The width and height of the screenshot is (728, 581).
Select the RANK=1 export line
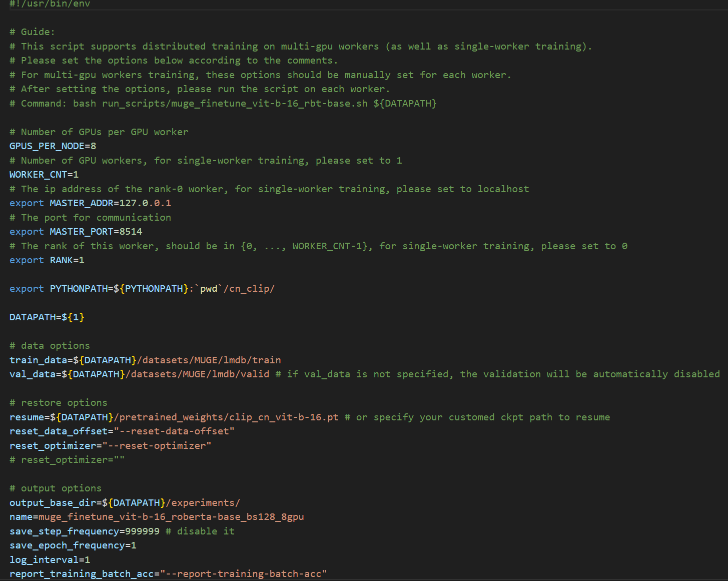pyautogui.click(x=49, y=260)
